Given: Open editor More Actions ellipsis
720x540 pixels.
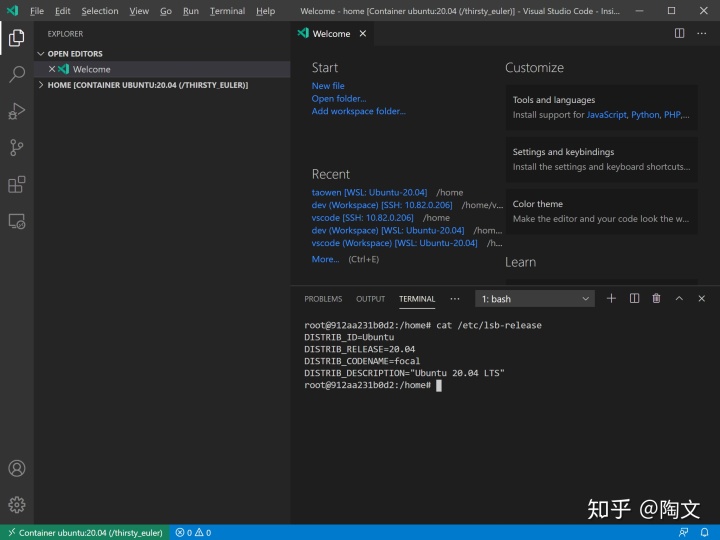Looking at the screenshot, I should [x=702, y=33].
